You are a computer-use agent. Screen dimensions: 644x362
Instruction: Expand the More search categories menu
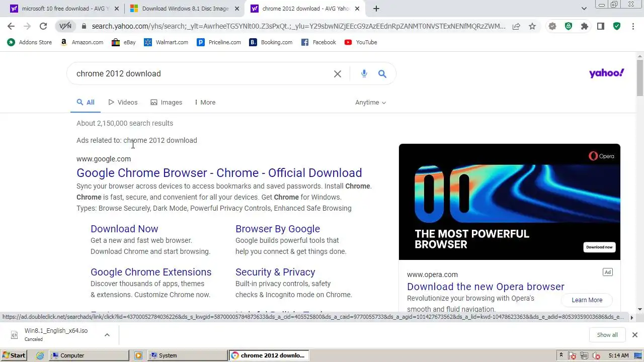tap(205, 103)
